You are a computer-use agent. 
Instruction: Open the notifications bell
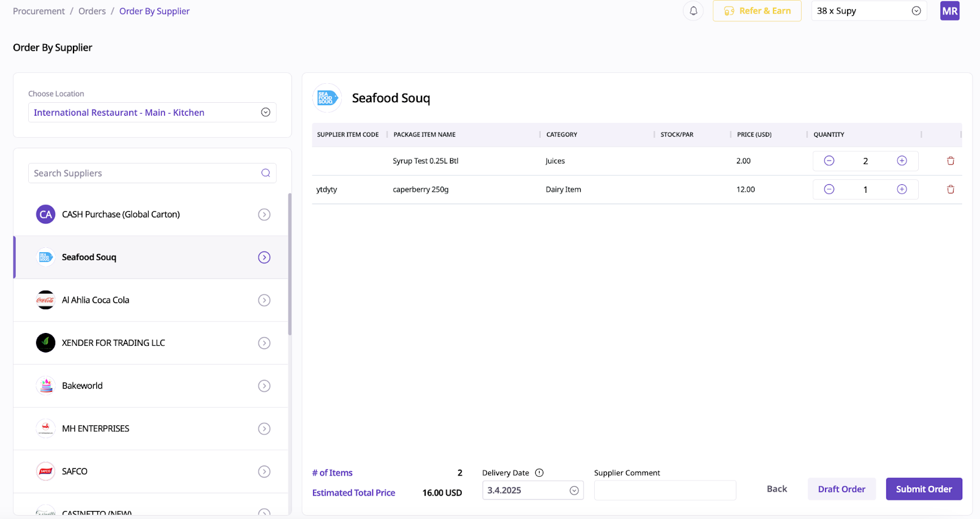coord(693,11)
